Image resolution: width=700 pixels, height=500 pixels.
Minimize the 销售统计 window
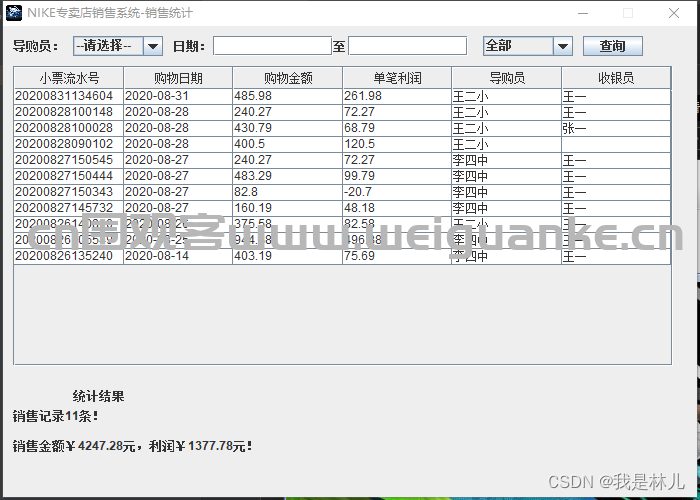click(x=583, y=13)
